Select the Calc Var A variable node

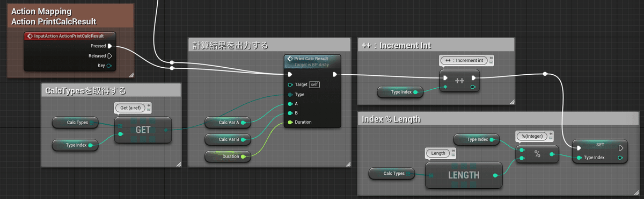click(x=228, y=123)
